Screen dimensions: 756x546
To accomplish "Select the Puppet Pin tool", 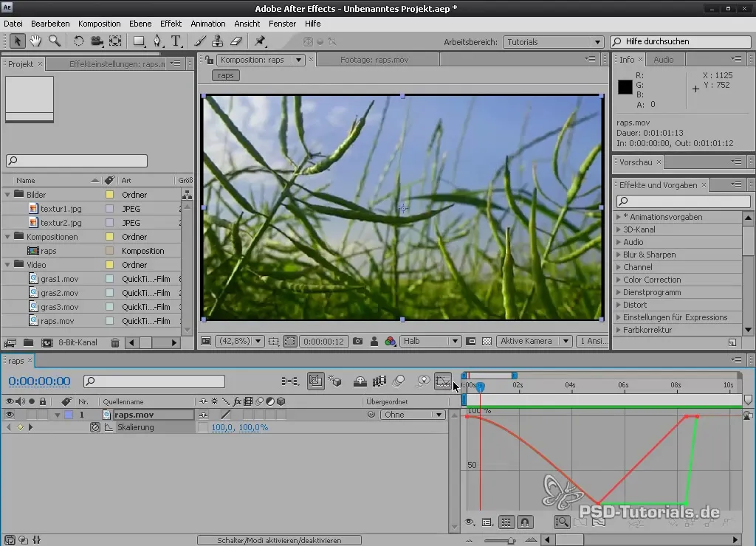I will [x=261, y=41].
